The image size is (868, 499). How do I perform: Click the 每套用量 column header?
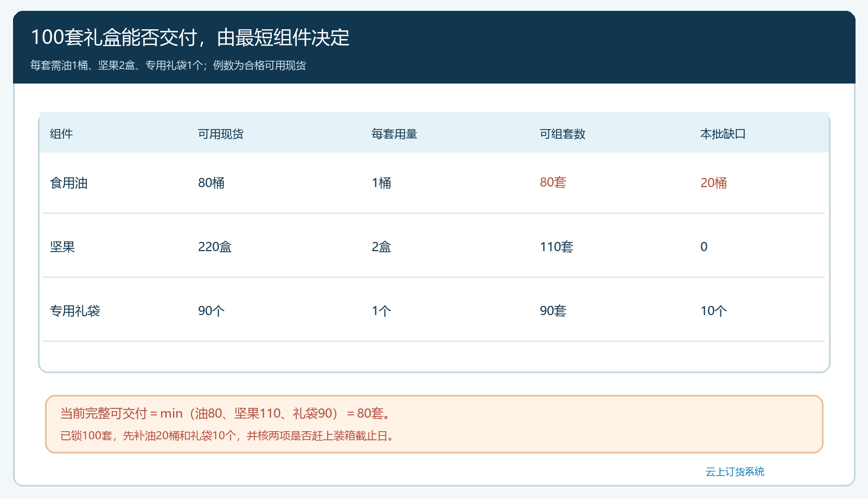click(x=394, y=134)
